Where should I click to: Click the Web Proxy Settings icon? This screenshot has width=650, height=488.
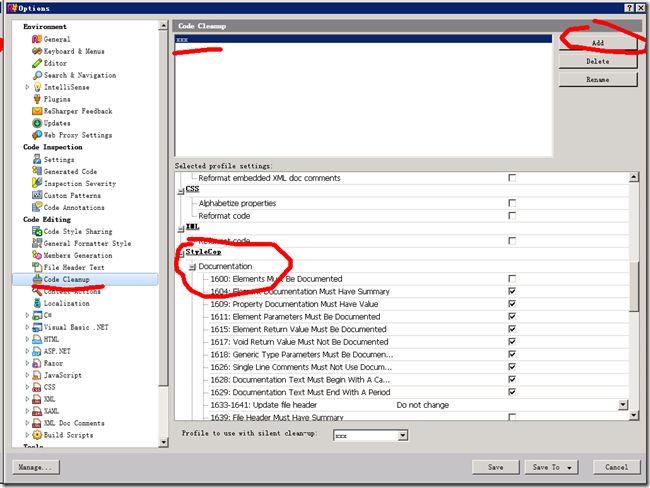[x=36, y=135]
